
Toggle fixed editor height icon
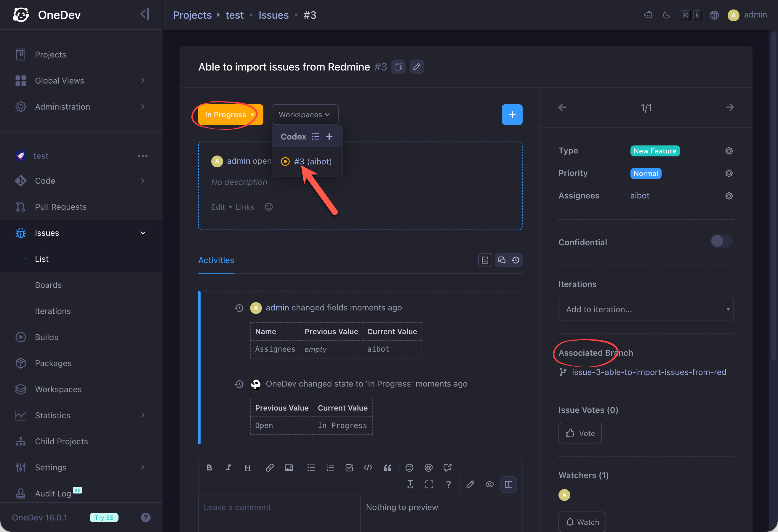tap(410, 484)
